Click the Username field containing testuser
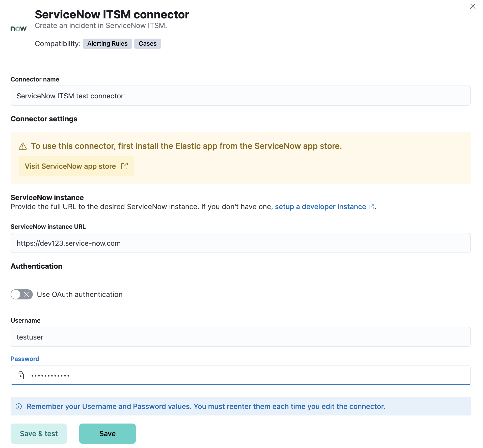 tap(240, 337)
